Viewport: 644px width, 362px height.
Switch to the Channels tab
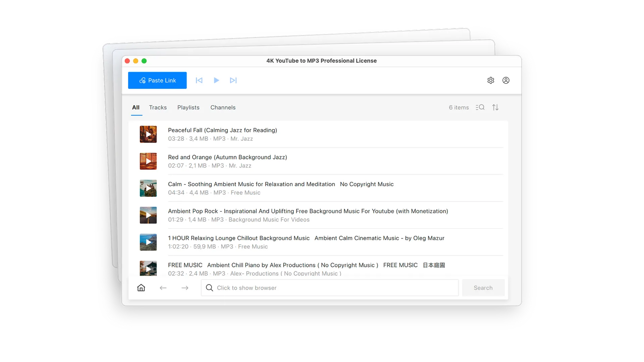click(x=223, y=108)
